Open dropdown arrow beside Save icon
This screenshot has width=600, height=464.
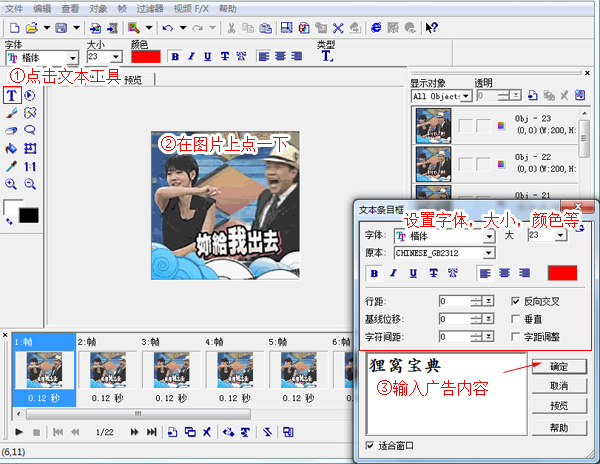(x=76, y=28)
